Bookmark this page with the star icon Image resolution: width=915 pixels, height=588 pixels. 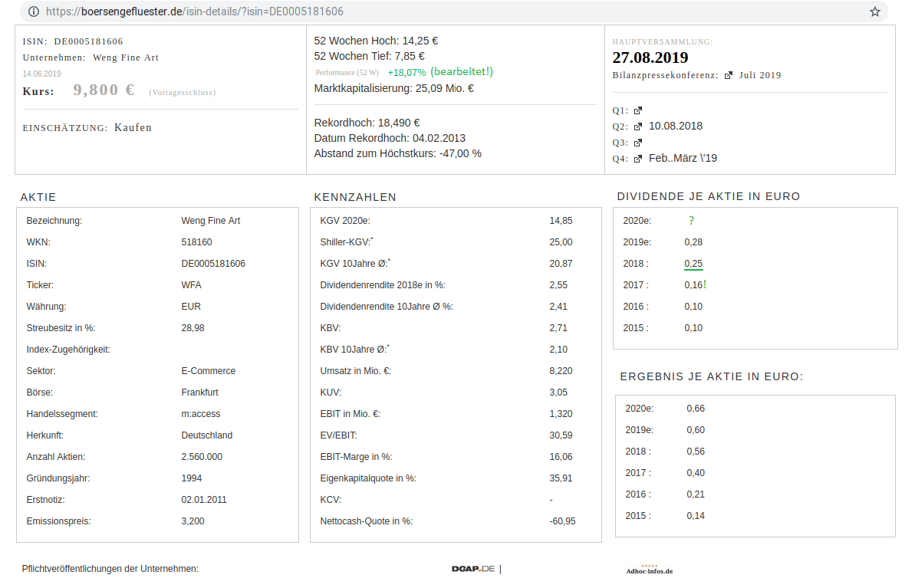[875, 11]
